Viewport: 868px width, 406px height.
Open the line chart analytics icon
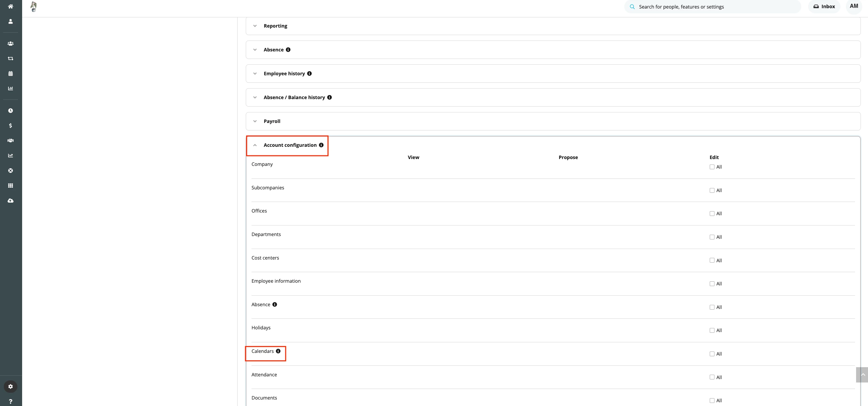11,156
